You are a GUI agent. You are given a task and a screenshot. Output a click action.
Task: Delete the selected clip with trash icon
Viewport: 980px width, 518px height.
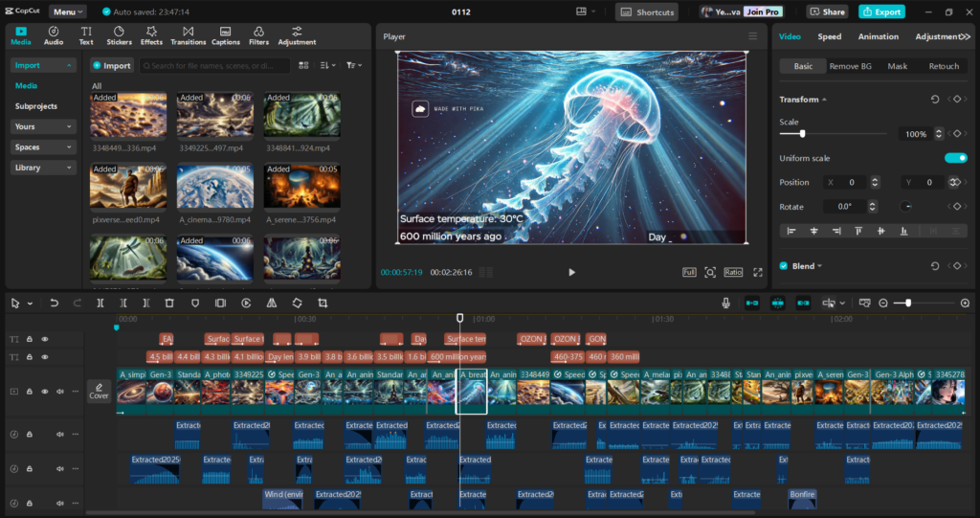[x=169, y=303]
